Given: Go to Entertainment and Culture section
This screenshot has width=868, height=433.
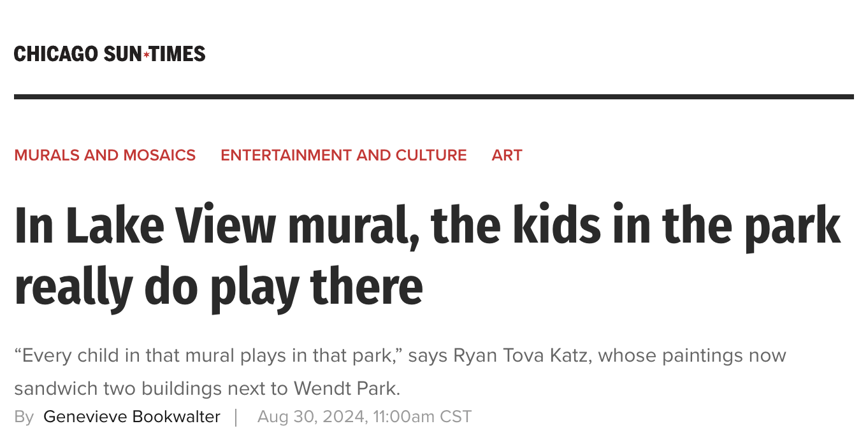Looking at the screenshot, I should [344, 155].
